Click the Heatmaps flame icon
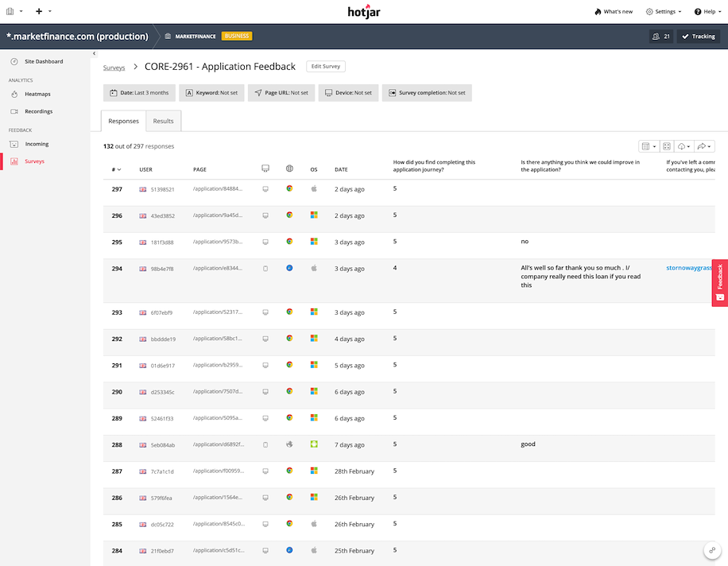The height and width of the screenshot is (566, 728). pos(14,95)
